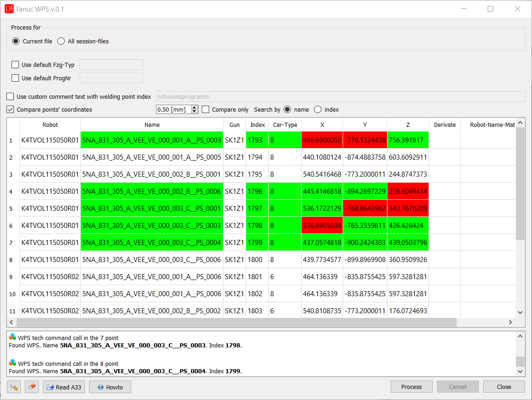Click Car-Type cell 6 in row 9
532x400 pixels.
(x=285, y=277)
